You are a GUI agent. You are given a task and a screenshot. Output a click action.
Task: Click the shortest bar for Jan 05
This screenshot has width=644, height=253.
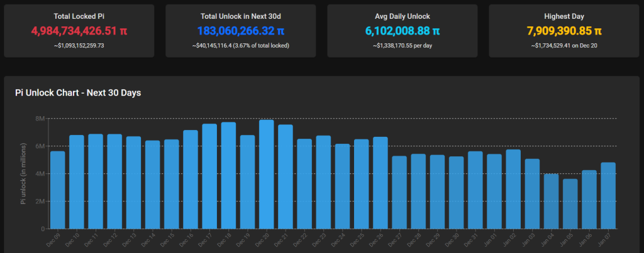tap(551, 204)
